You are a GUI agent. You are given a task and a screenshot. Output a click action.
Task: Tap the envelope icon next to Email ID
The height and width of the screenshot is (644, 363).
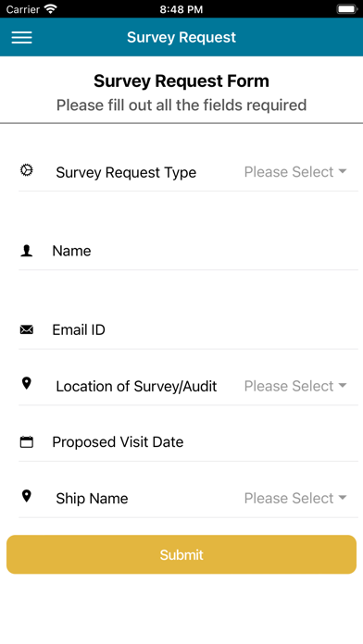[27, 329]
